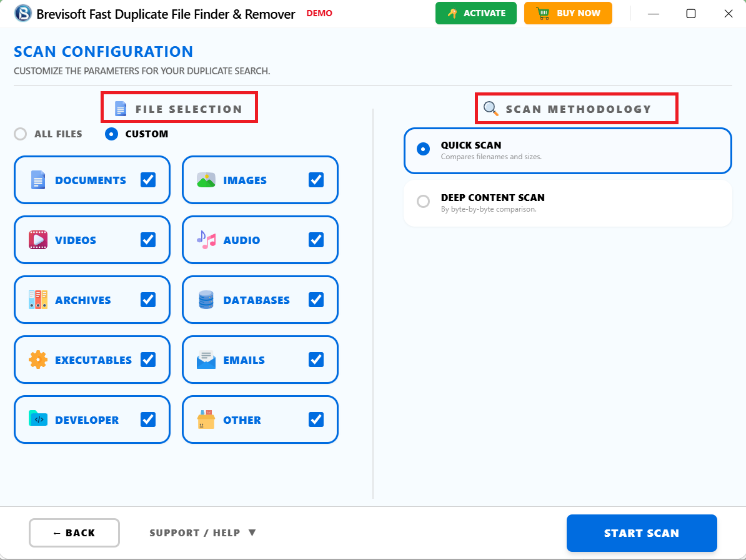The height and width of the screenshot is (560, 746).
Task: Disable the Other file category
Action: [316, 420]
